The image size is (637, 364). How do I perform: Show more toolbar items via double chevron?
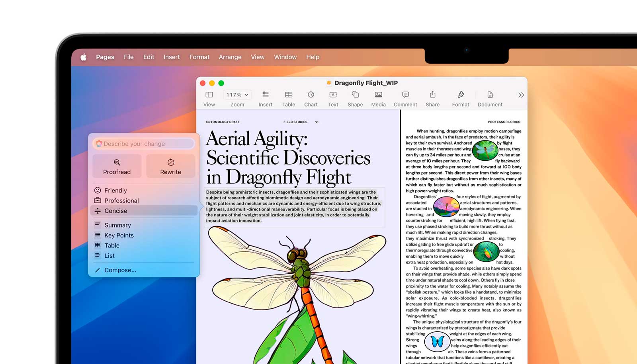[x=521, y=95]
